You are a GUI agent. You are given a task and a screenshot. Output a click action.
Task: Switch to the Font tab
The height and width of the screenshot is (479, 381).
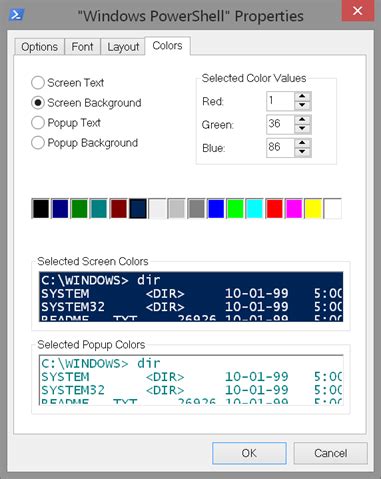coord(82,47)
